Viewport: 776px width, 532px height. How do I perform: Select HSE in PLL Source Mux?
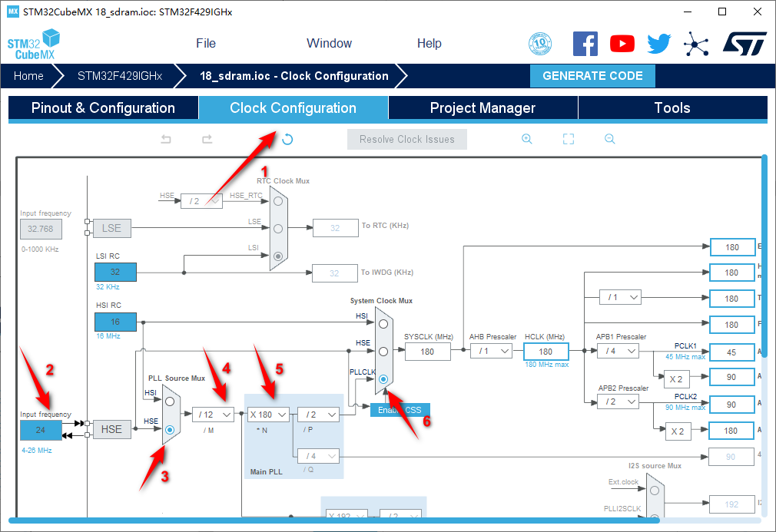[x=170, y=430]
